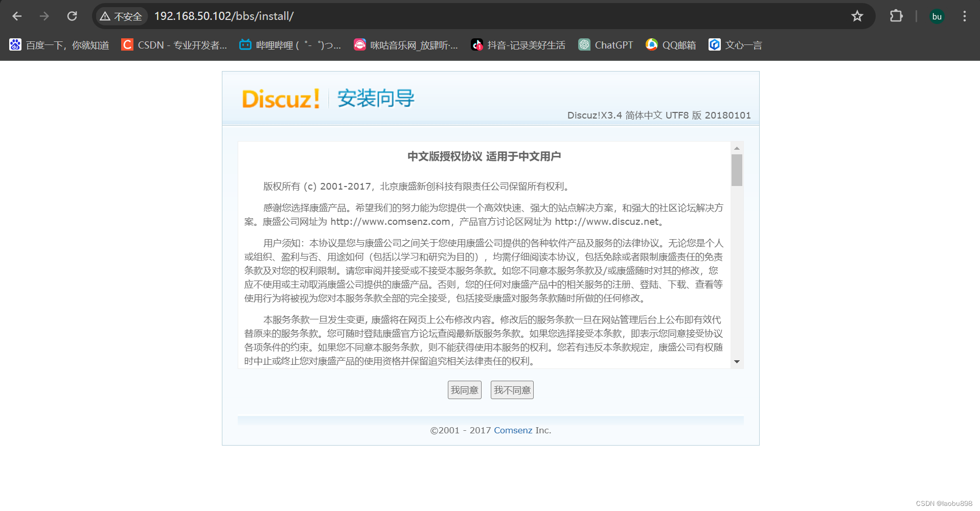Image resolution: width=980 pixels, height=511 pixels.
Task: Click the http://www.discuz.net text
Action: (x=607, y=222)
